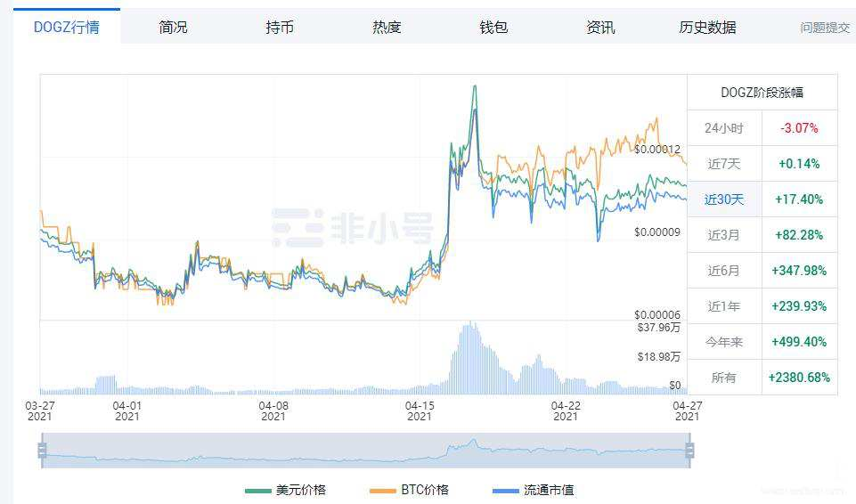Screen dimensions: 856x504
Task: Go to the 钱包 tab
Action: [493, 27]
